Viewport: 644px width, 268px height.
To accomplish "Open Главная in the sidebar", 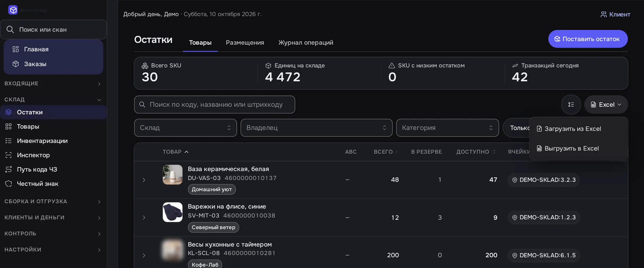I will 53,49.
